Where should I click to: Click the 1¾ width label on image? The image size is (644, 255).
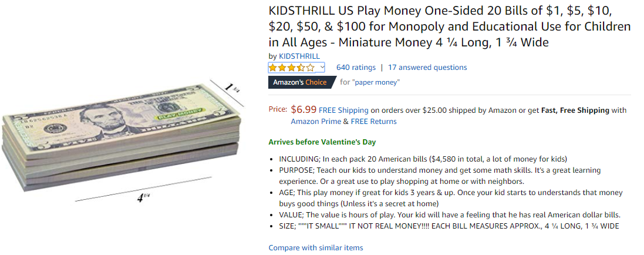(232, 89)
